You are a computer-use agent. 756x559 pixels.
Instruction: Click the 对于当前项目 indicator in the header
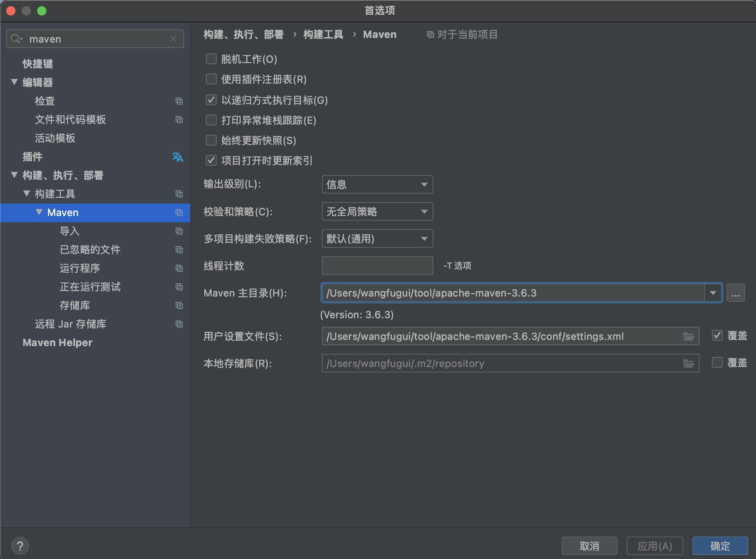pyautogui.click(x=462, y=34)
